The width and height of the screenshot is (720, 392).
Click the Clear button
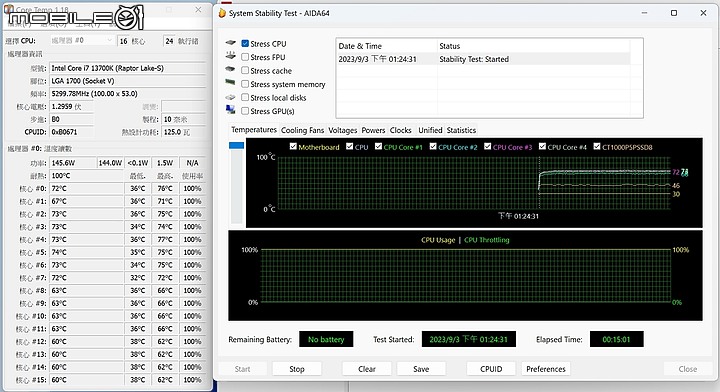click(367, 369)
